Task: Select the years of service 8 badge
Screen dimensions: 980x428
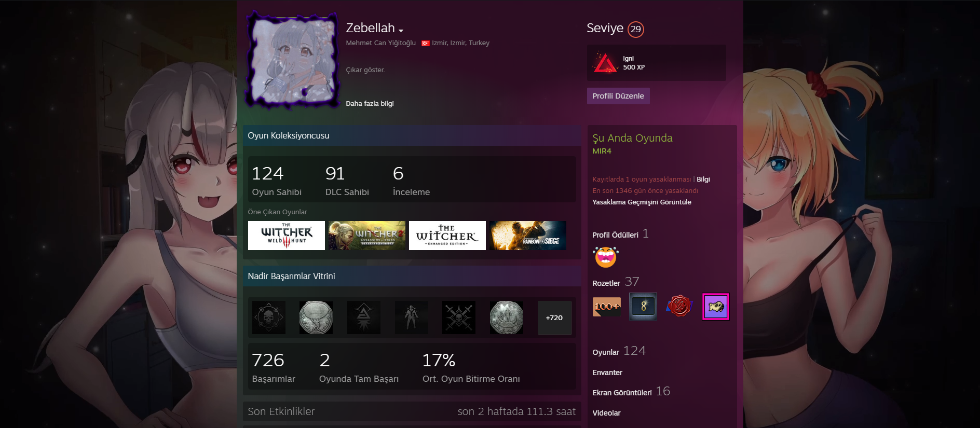Action: 643,307
